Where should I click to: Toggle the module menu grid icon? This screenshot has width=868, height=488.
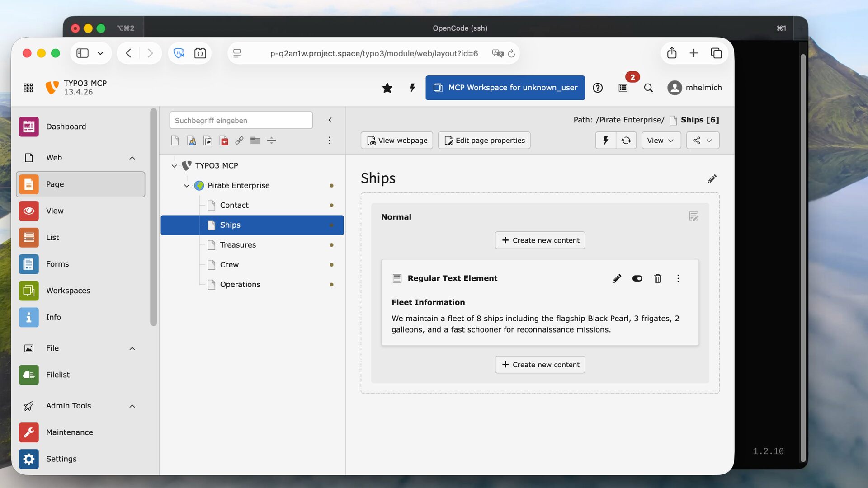[x=28, y=88]
